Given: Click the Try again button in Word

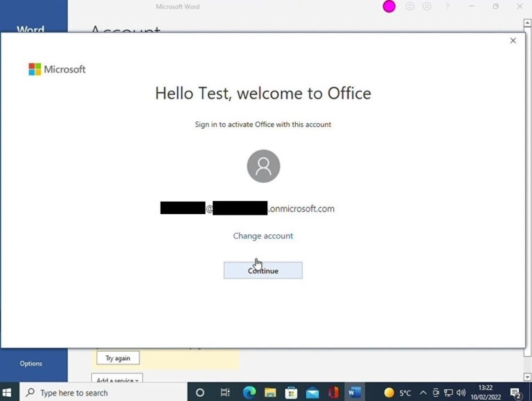Looking at the screenshot, I should [x=118, y=358].
